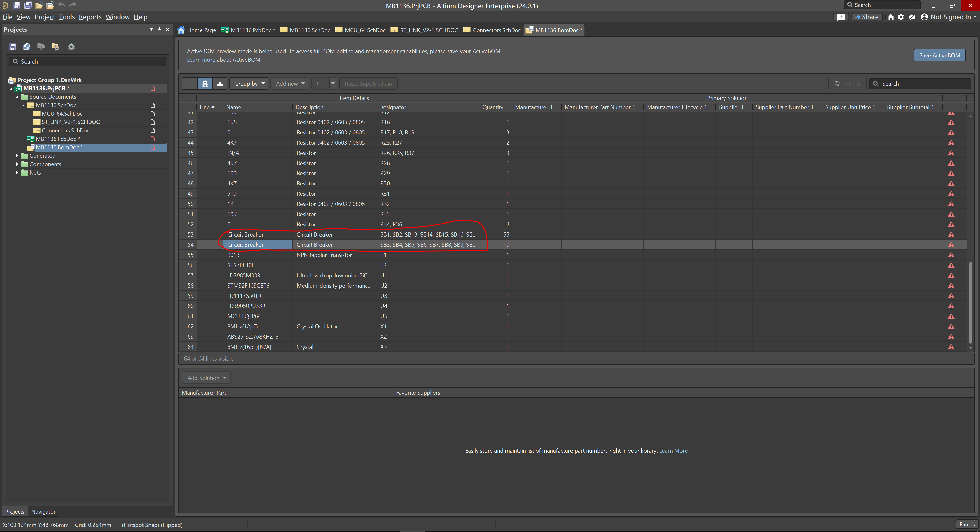Click the Projects panel save icon
The image size is (980, 532).
point(13,46)
